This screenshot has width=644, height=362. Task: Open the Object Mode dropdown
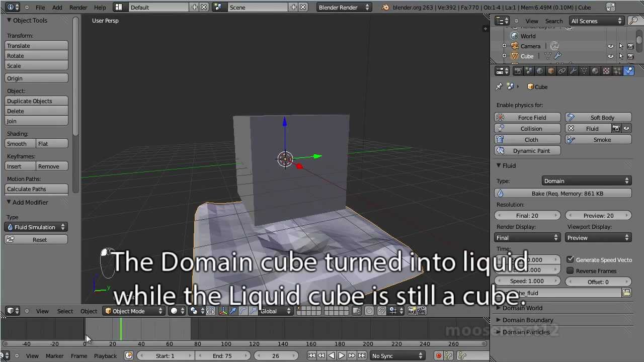[134, 311]
